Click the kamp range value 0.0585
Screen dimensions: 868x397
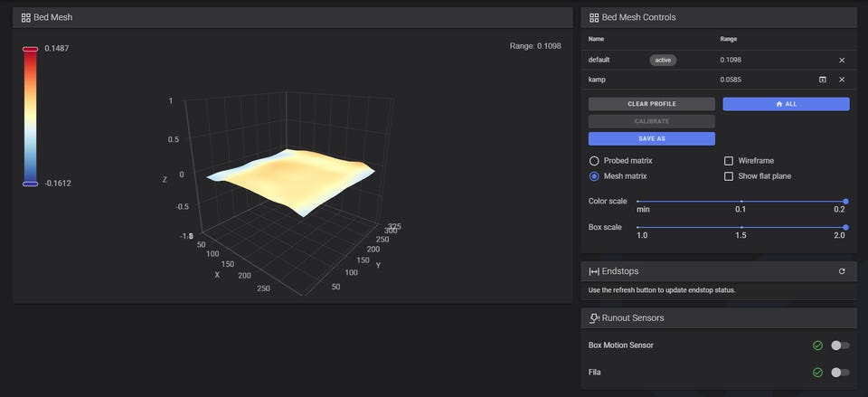pyautogui.click(x=731, y=80)
